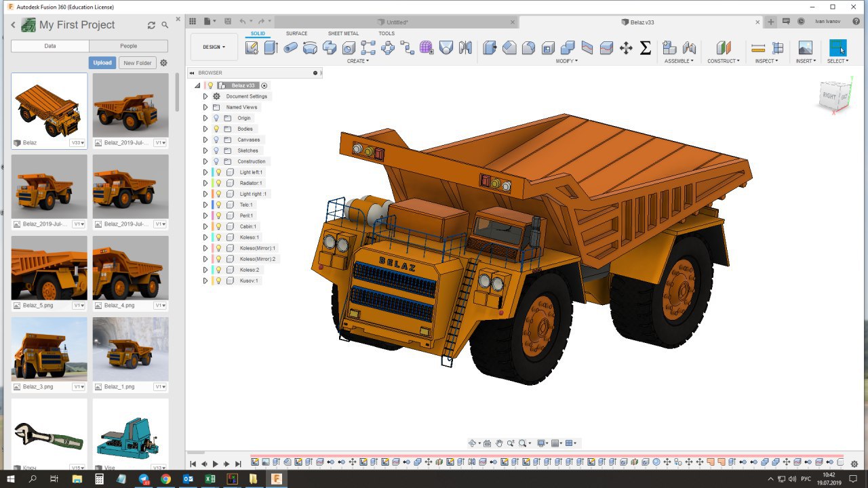Choose the Extrude tool
868x488 pixels.
click(x=271, y=47)
